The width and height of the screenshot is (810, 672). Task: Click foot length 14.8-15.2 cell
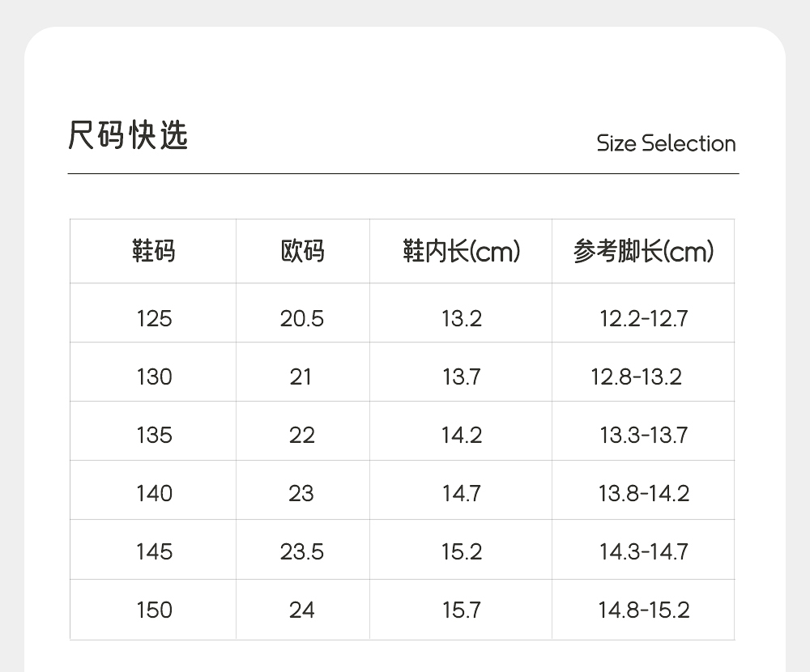click(643, 610)
